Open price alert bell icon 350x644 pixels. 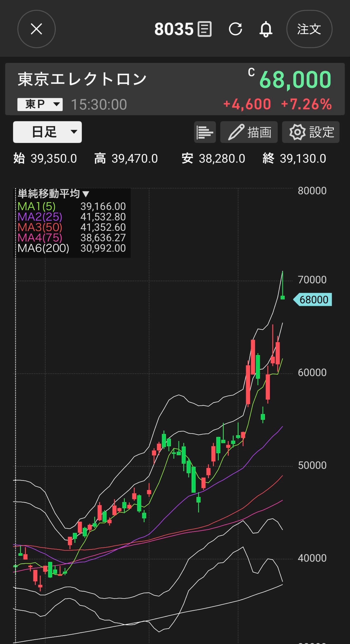(x=266, y=29)
